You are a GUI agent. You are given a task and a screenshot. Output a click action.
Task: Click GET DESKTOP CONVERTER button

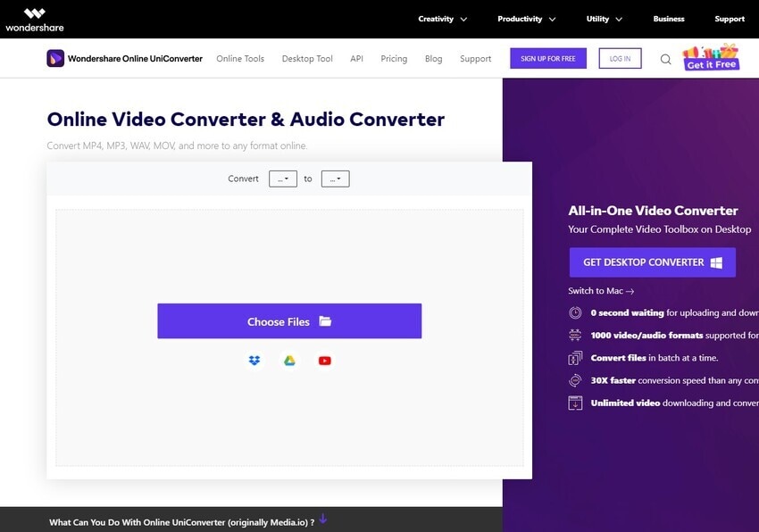653,262
